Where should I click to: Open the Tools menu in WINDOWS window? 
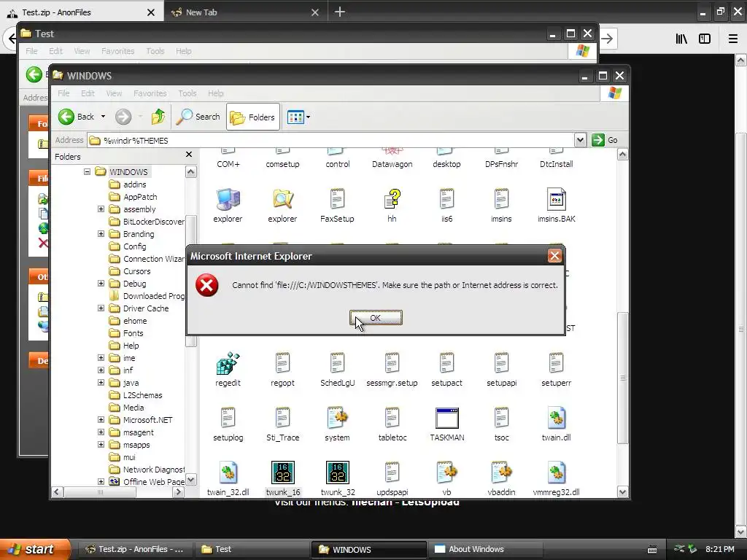tap(187, 93)
